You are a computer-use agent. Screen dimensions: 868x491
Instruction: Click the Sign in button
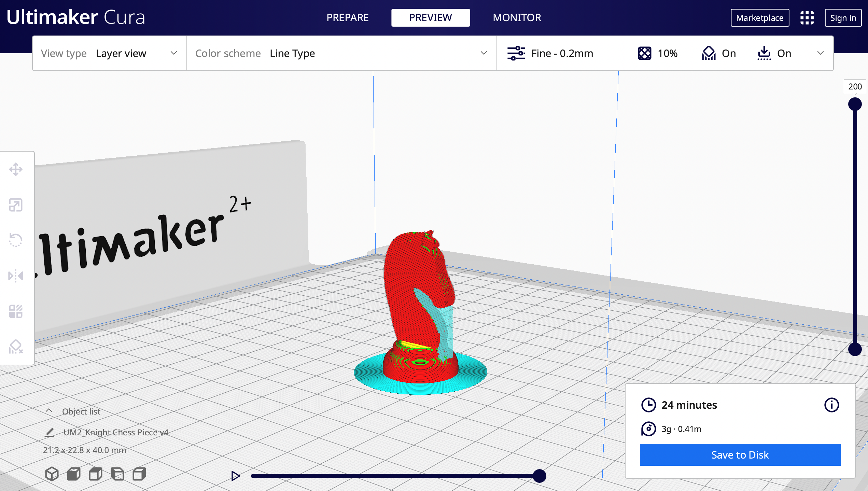[843, 18]
